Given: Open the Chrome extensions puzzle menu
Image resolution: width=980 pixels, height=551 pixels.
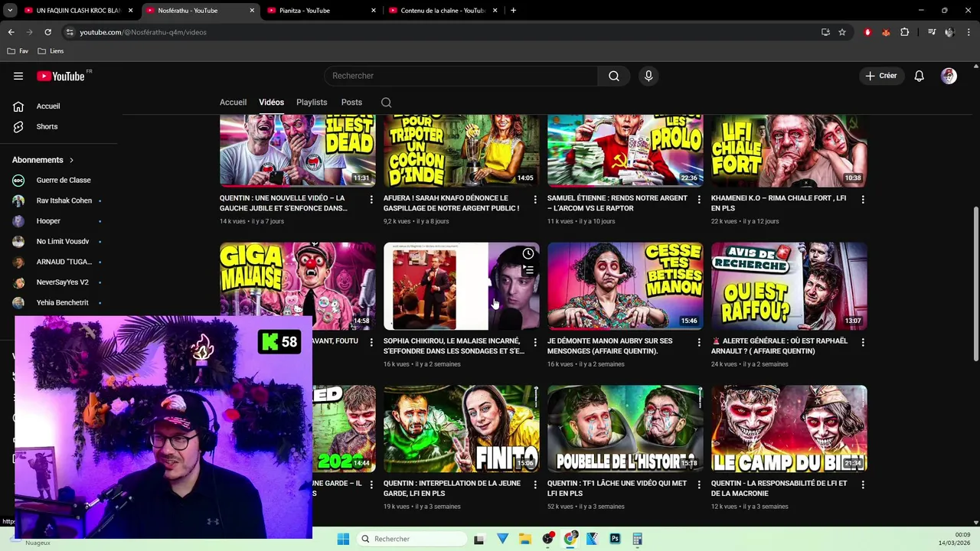Looking at the screenshot, I should tap(905, 32).
